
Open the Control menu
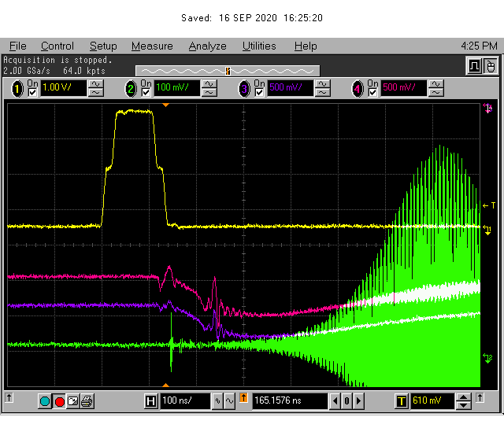pos(57,46)
